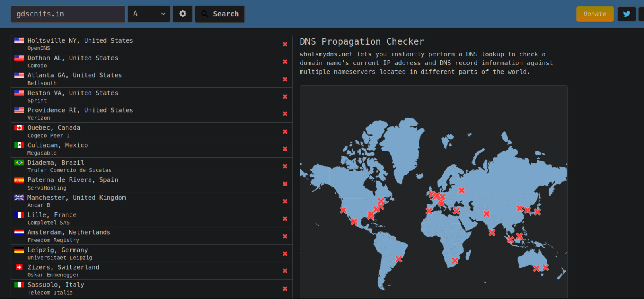Screen dimensions: 644x299
Task: Open the record type A dropdown
Action: click(149, 14)
